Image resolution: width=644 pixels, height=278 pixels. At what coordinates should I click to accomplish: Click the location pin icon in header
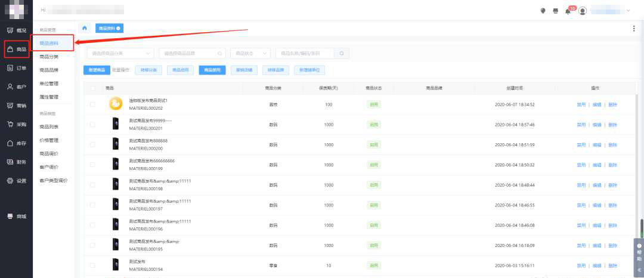[x=543, y=11]
